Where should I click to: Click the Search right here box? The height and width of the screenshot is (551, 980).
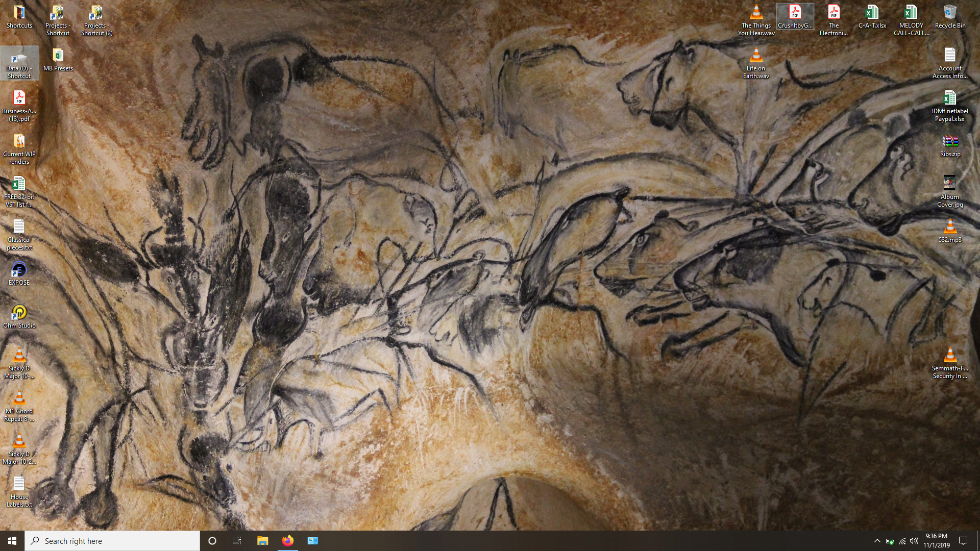click(112, 541)
